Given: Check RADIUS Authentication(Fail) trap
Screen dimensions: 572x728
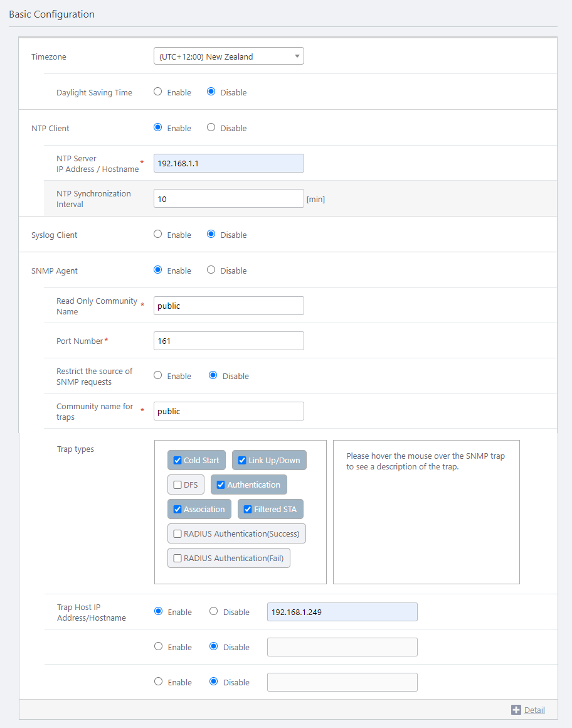Looking at the screenshot, I should tap(178, 558).
